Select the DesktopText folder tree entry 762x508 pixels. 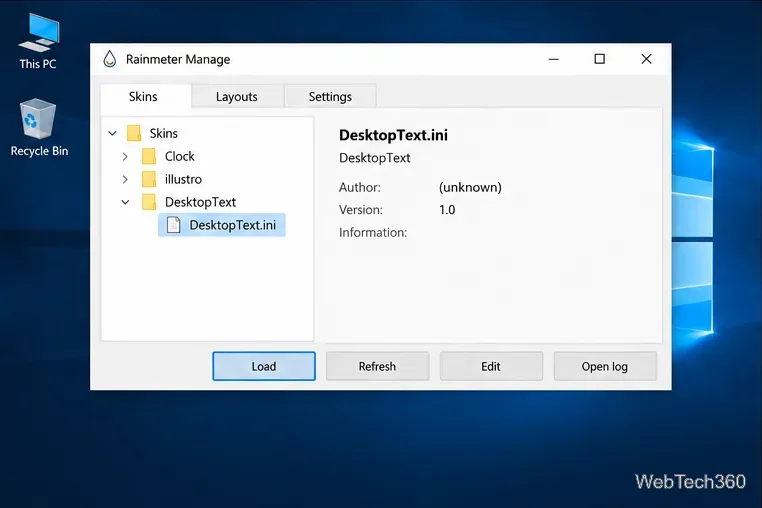(200, 202)
